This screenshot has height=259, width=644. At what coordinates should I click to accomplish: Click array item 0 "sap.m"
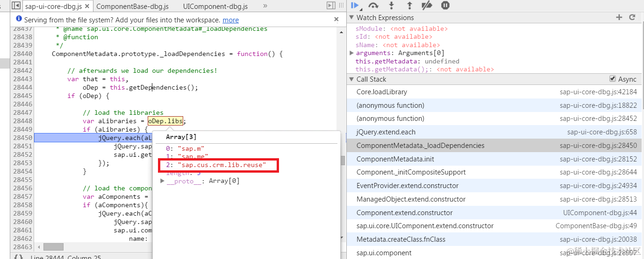pos(186,148)
